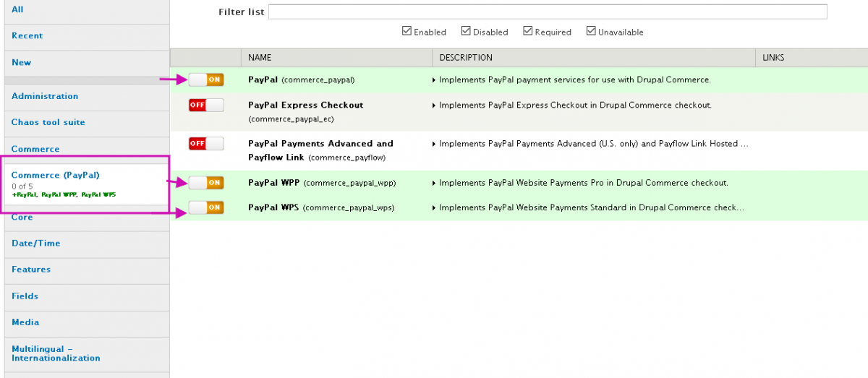Click '+PayPal, PayPal WPP, PayPal WPS' summary text
The width and height of the screenshot is (868, 378).
tap(64, 195)
